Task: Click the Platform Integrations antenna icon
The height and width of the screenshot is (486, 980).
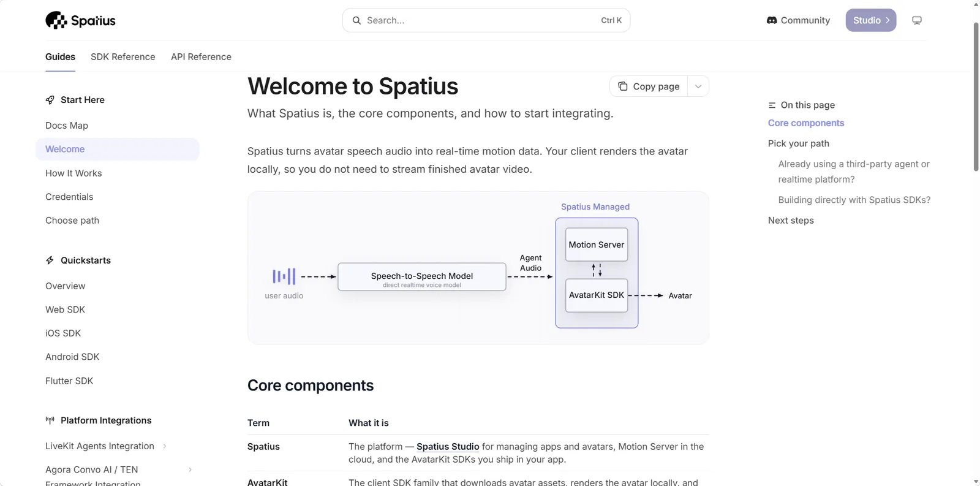Action: click(x=50, y=420)
